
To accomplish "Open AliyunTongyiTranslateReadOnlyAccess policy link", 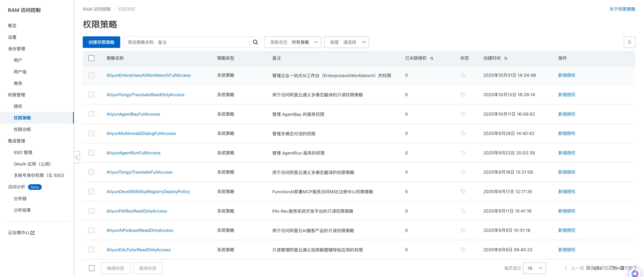I will [145, 95].
